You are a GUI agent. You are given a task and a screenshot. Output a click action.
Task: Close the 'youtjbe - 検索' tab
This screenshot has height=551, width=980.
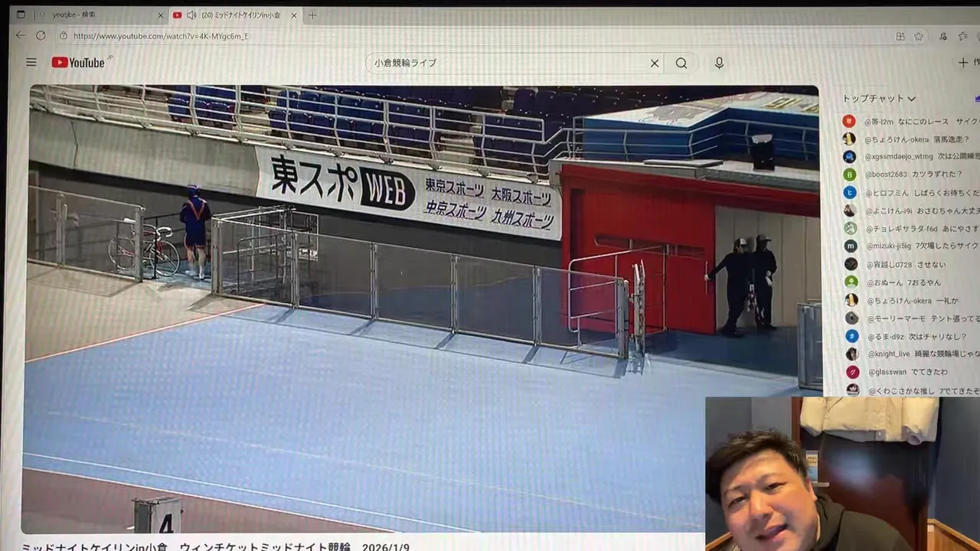[161, 15]
